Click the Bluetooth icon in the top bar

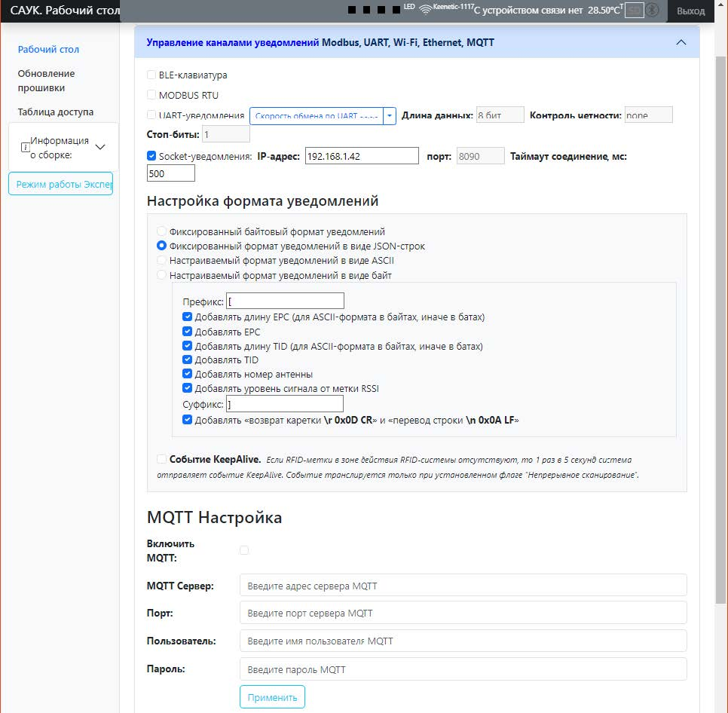coord(653,11)
